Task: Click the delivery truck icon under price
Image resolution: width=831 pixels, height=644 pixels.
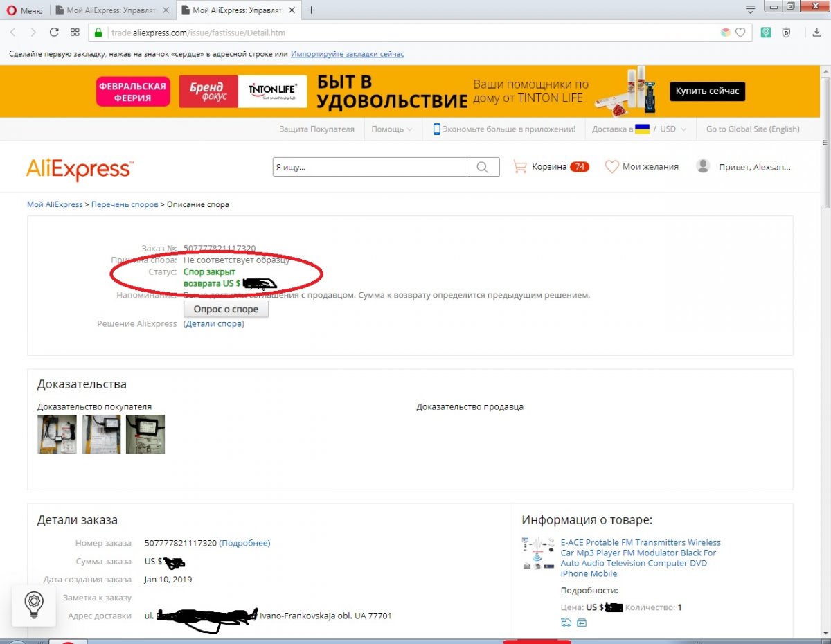Action: tap(566, 623)
